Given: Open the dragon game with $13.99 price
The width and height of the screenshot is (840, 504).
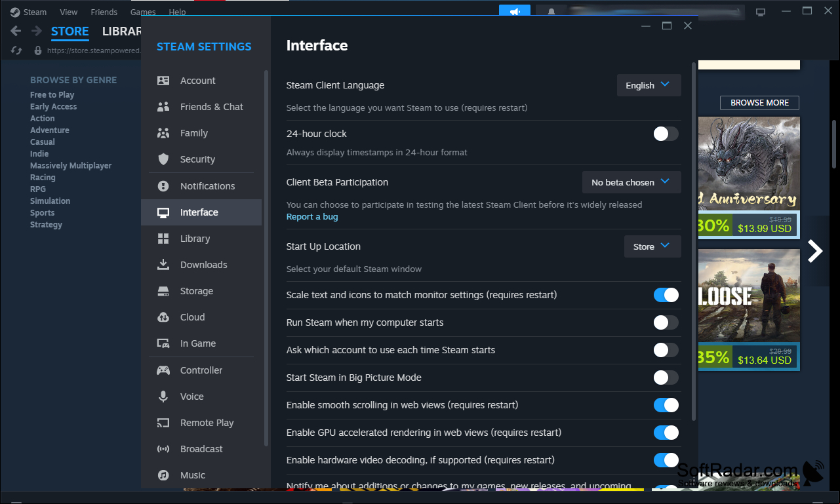Looking at the screenshot, I should (x=749, y=177).
